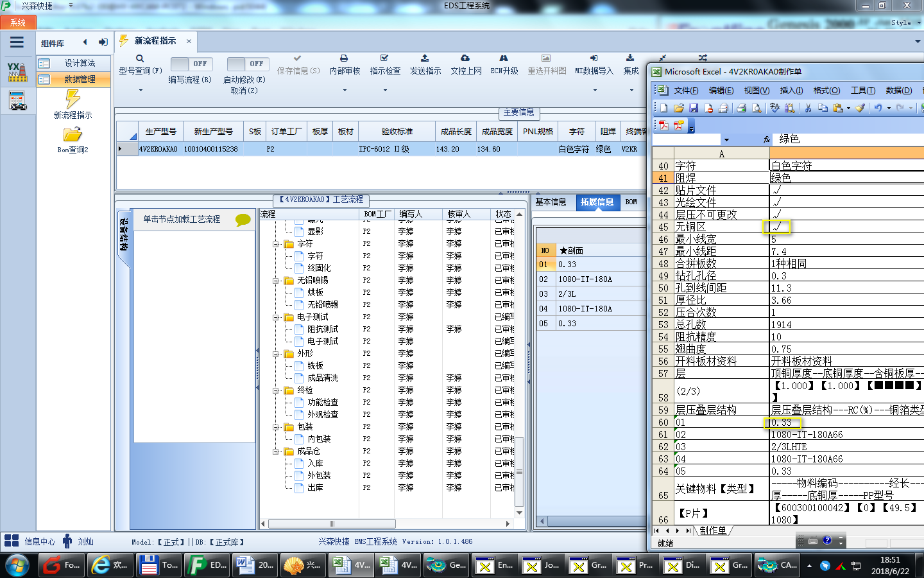Open Excel 文件(F) menu
This screenshot has width=924, height=578.
tap(686, 91)
